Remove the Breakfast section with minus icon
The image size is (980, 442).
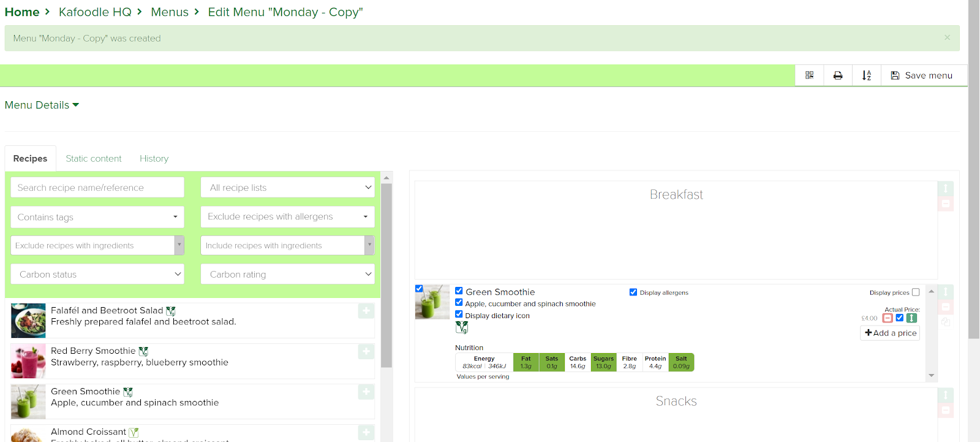pyautogui.click(x=946, y=204)
